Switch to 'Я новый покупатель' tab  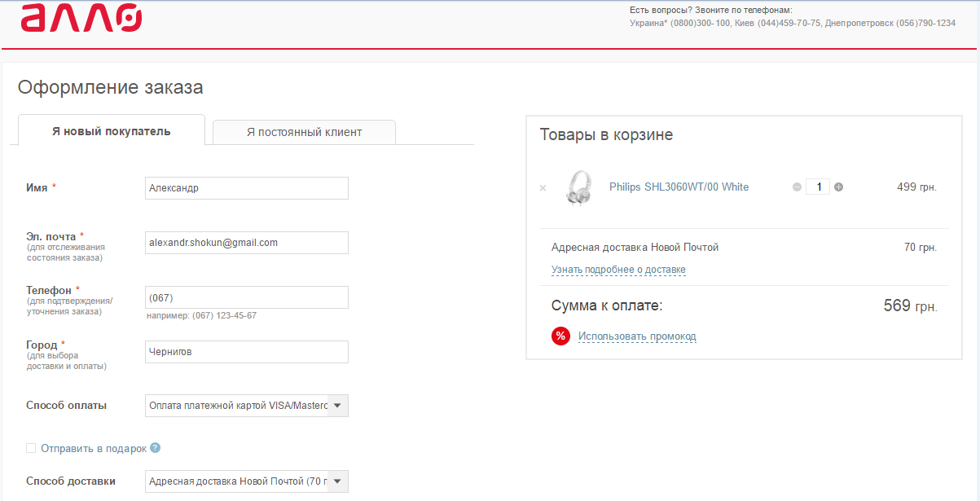tap(111, 131)
